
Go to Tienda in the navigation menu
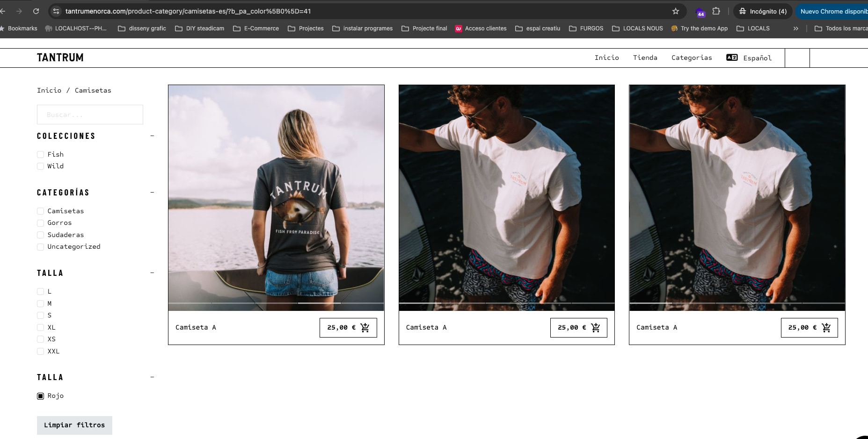645,58
